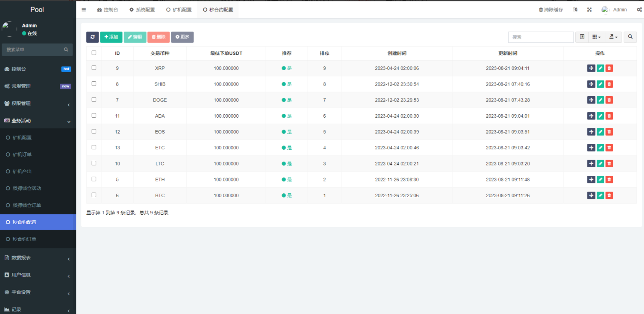Open the export data dropdown
Viewport: 644px width, 314px height.
(613, 37)
